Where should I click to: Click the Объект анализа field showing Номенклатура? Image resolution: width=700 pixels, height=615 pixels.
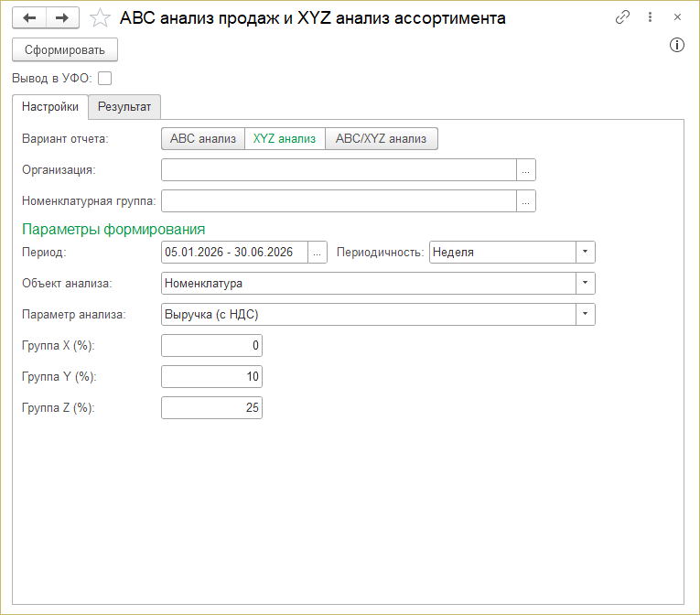369,283
